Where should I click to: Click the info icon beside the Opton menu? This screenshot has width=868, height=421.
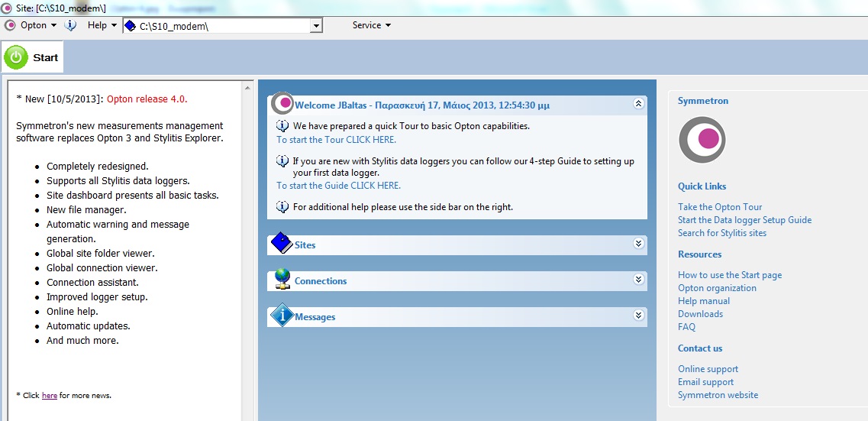[70, 25]
